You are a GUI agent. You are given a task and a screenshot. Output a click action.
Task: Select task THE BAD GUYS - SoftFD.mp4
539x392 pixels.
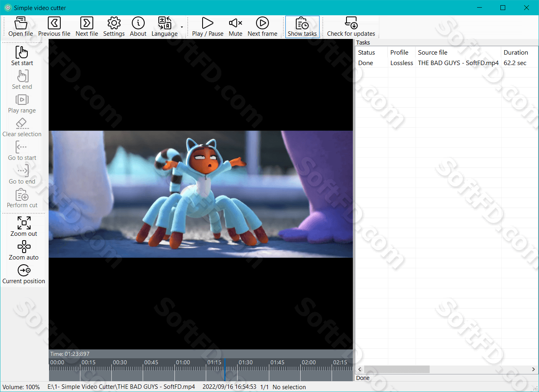tap(458, 63)
